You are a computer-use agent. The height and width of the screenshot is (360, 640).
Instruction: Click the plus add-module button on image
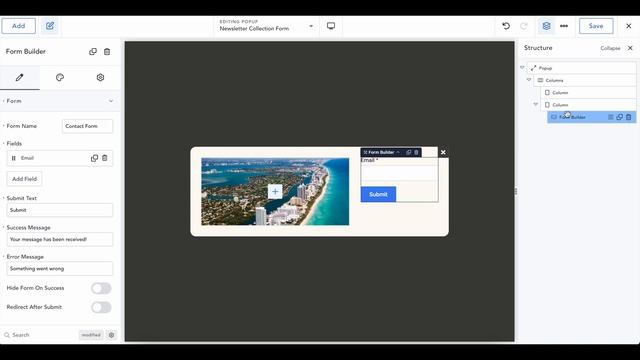click(275, 191)
